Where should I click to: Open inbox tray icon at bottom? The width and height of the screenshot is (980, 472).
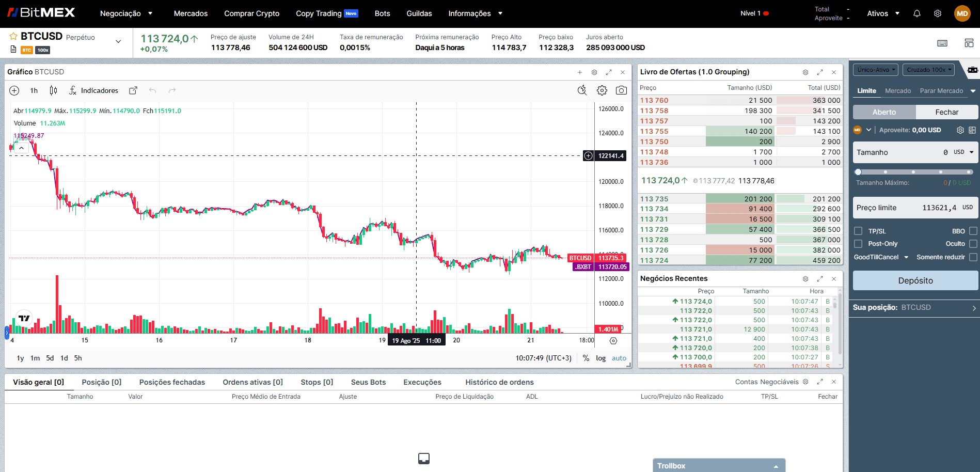point(424,458)
